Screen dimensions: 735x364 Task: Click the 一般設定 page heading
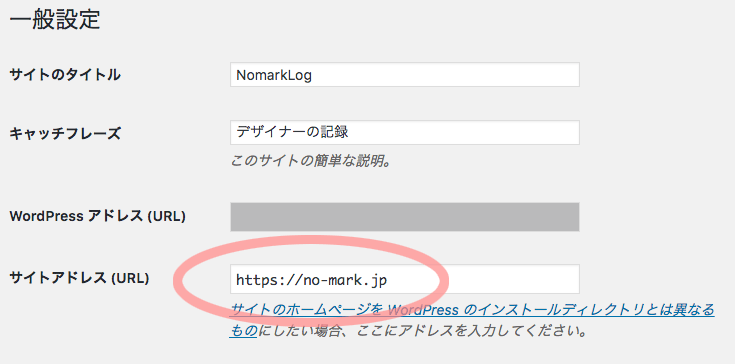point(55,20)
